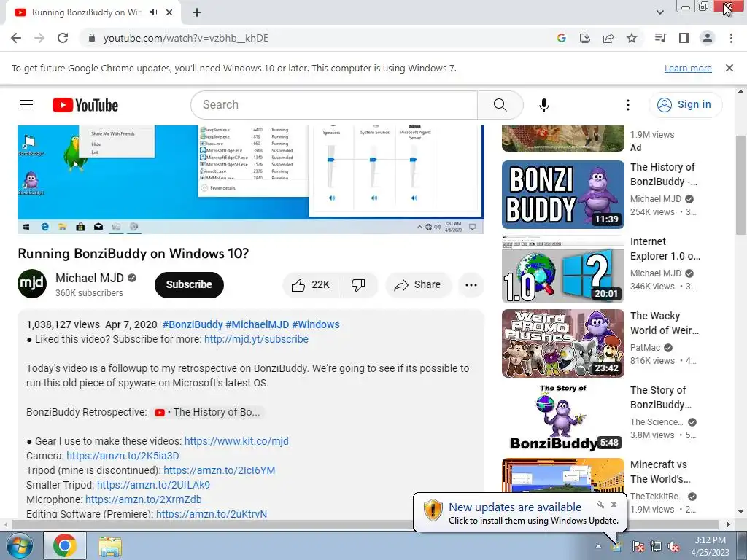The height and width of the screenshot is (560, 747).
Task: Open the YouTube hamburger guide menu
Action: [26, 105]
